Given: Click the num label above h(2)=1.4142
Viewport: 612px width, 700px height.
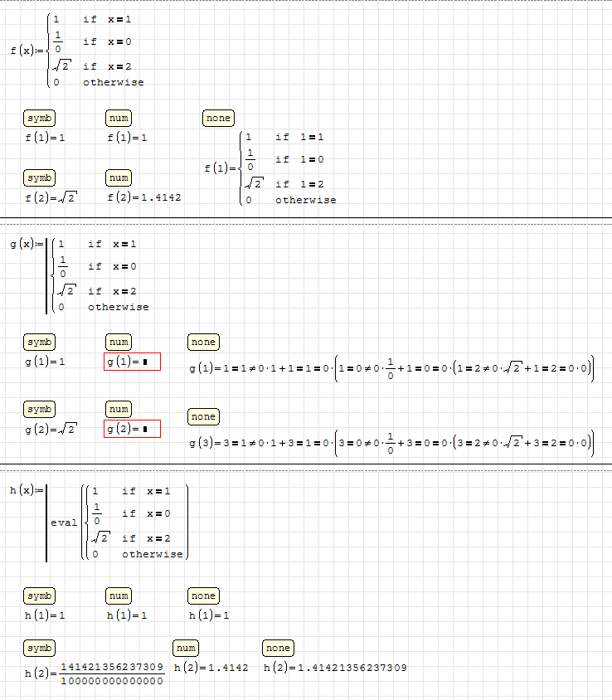Looking at the screenshot, I should [x=186, y=648].
